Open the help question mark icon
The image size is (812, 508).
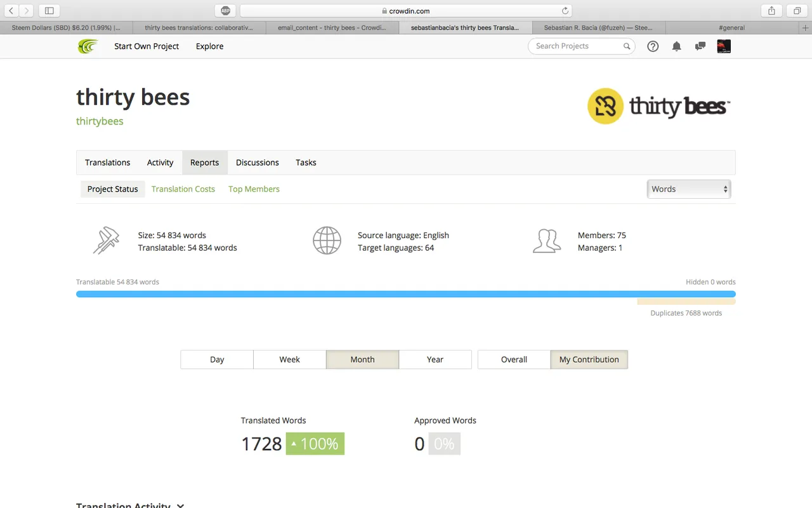(653, 46)
